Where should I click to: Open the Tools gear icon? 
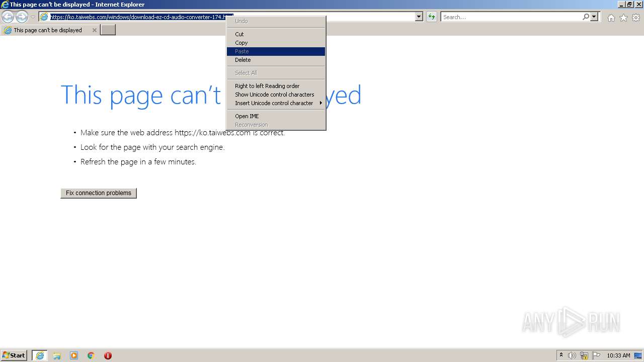coord(636,18)
